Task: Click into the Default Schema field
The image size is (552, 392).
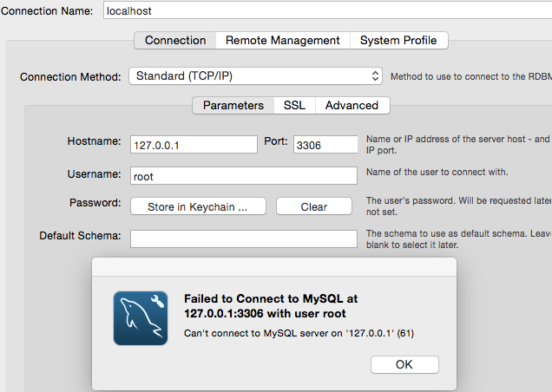Action: pos(244,239)
